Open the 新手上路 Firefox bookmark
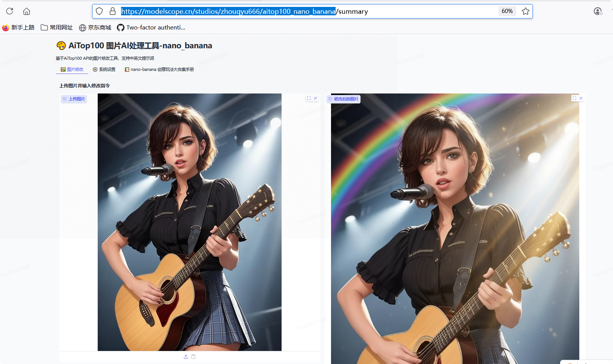The height and width of the screenshot is (364, 613). (x=18, y=28)
